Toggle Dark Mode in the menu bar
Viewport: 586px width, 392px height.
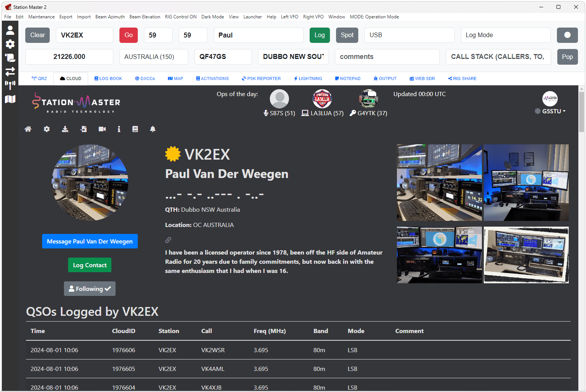[212, 17]
